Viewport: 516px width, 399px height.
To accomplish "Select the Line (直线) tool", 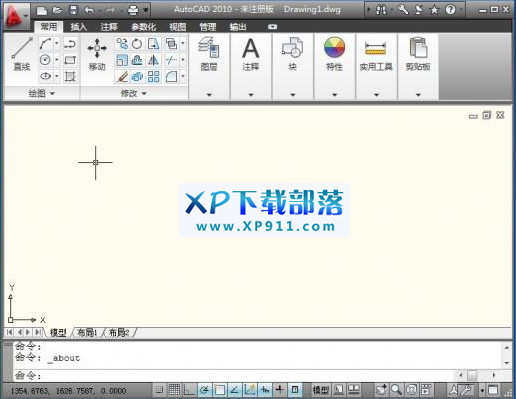I will coord(22,54).
